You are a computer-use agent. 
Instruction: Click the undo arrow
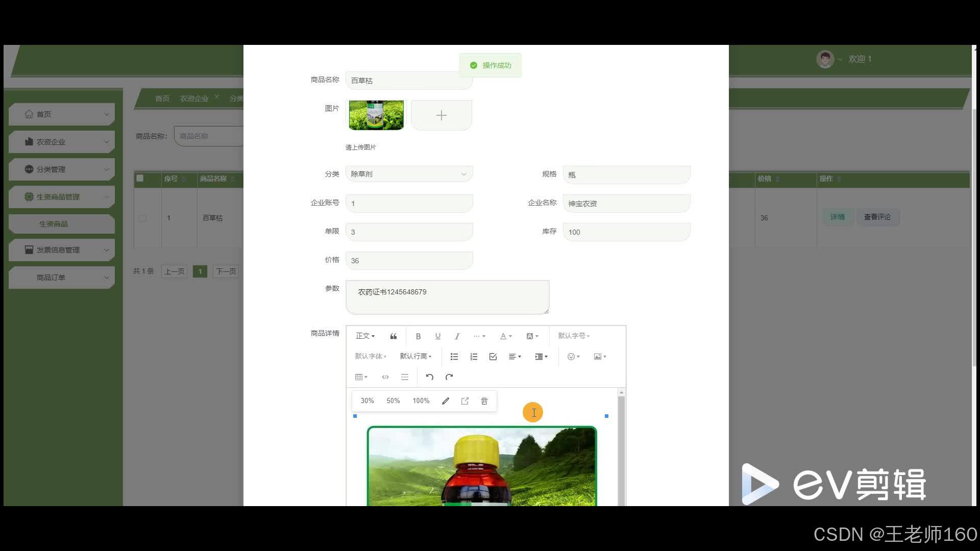coord(429,377)
